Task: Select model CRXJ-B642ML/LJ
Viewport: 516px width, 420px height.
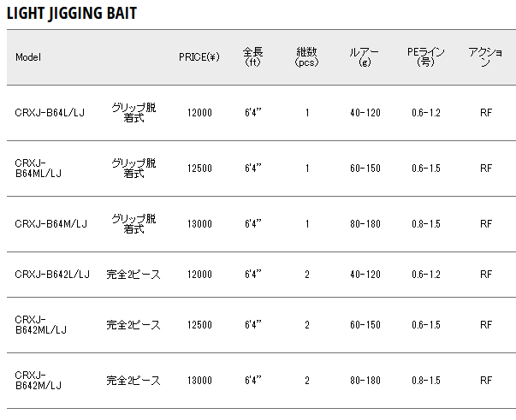Action: 41,324
